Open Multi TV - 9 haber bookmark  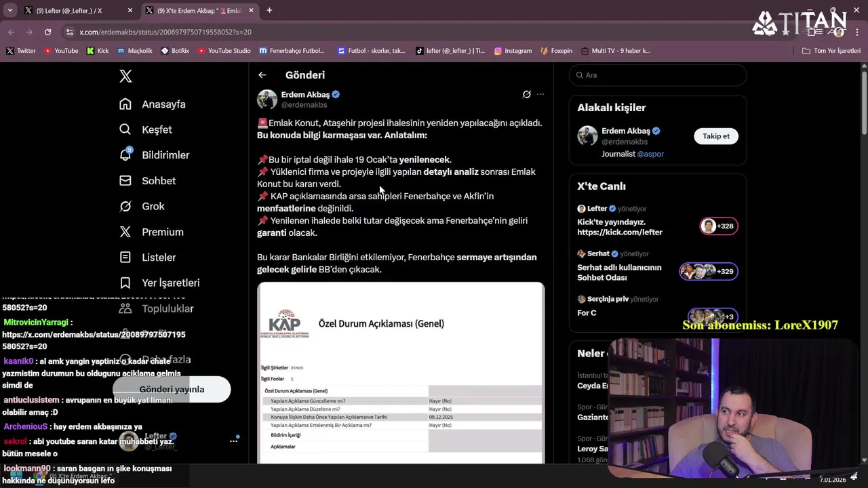pyautogui.click(x=615, y=51)
